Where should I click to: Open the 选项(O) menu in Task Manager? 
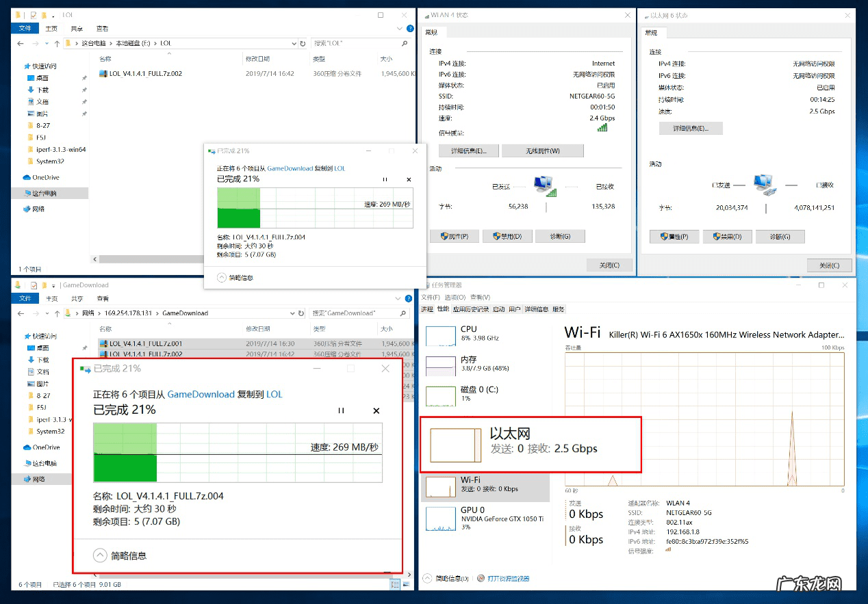click(x=455, y=298)
